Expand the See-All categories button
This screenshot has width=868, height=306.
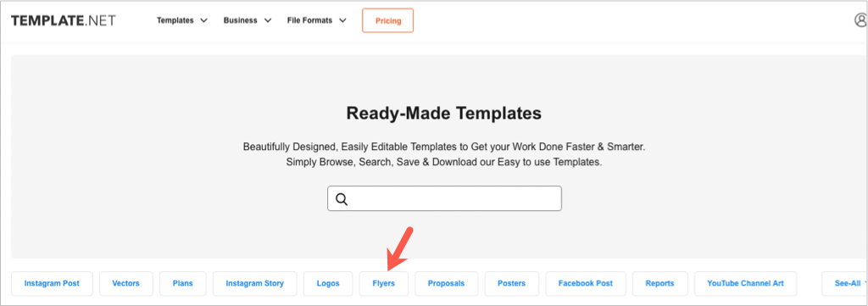pos(845,283)
